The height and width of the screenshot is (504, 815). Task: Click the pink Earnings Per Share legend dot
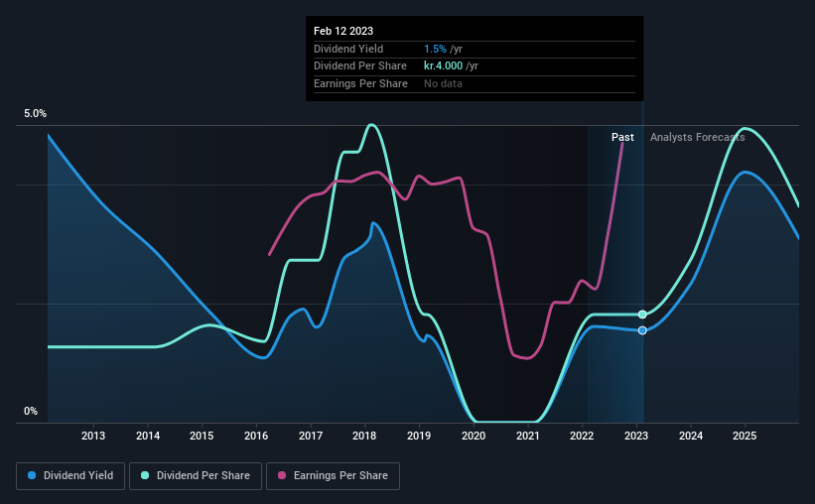click(282, 475)
